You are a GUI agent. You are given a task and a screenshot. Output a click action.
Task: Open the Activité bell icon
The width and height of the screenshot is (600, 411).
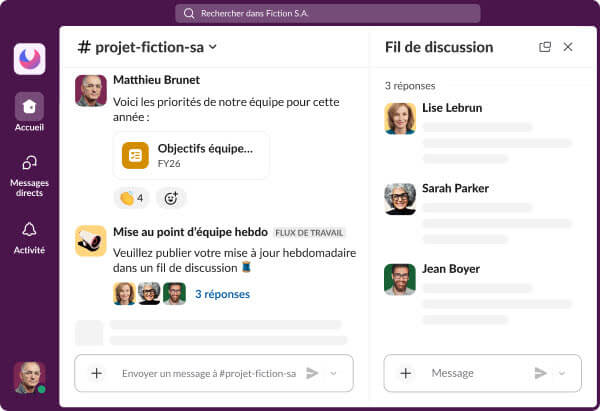(29, 230)
